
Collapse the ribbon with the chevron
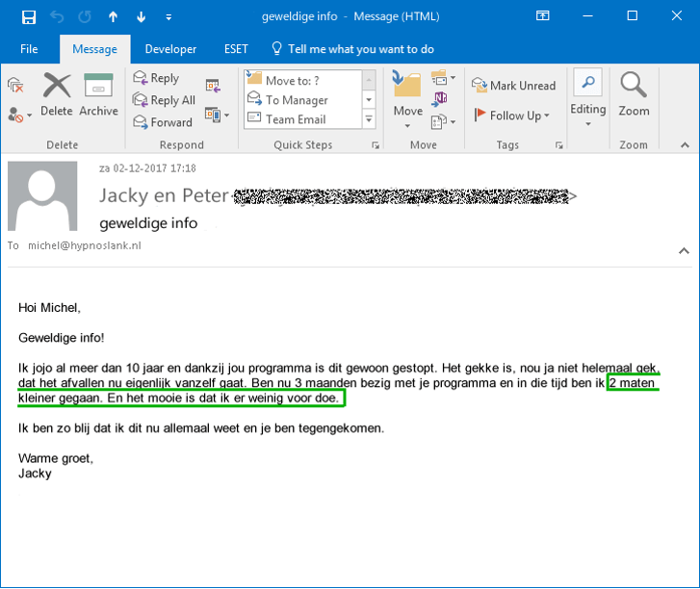pos(685,145)
